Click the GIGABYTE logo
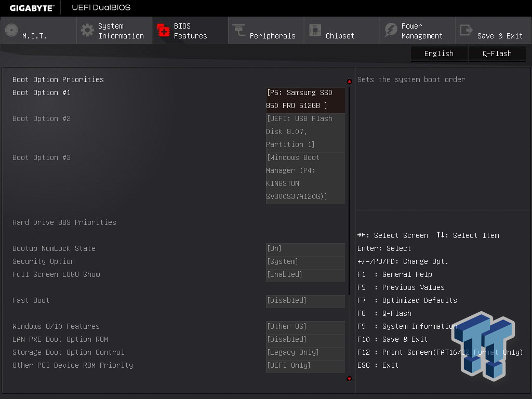 pos(32,8)
